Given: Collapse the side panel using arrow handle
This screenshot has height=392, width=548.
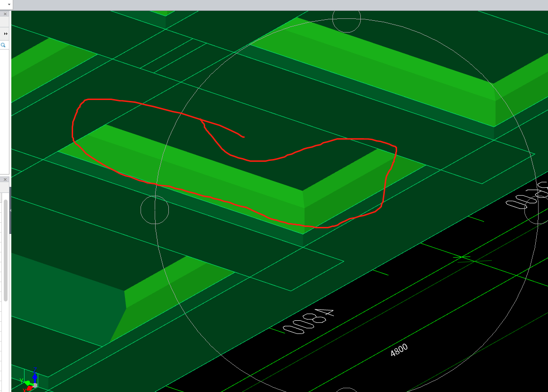Looking at the screenshot, I should tap(10, 210).
